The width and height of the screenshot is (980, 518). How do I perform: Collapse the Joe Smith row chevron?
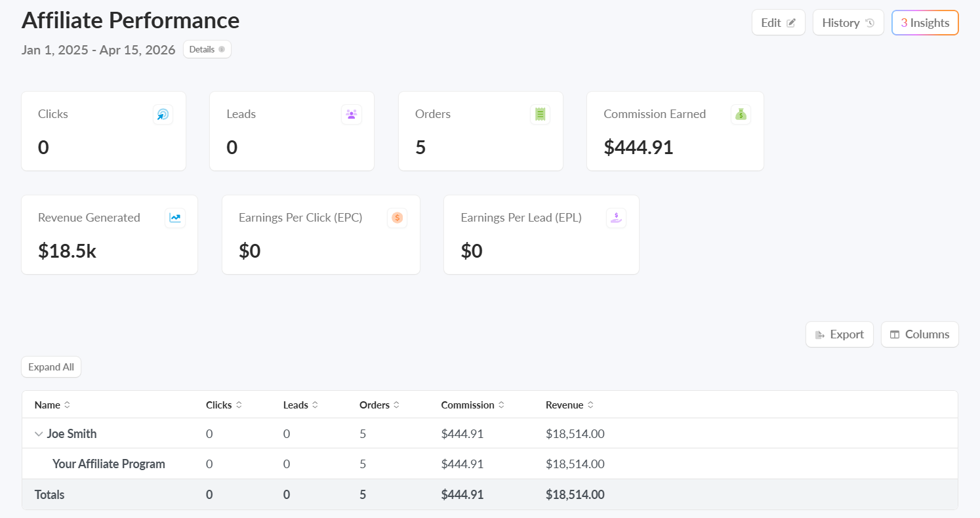click(x=39, y=434)
